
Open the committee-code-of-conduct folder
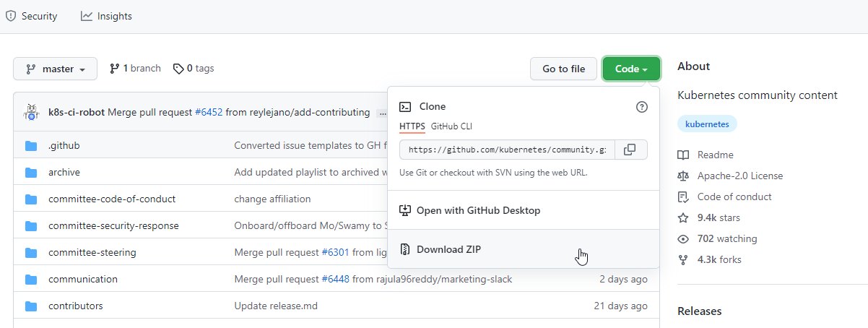(112, 199)
